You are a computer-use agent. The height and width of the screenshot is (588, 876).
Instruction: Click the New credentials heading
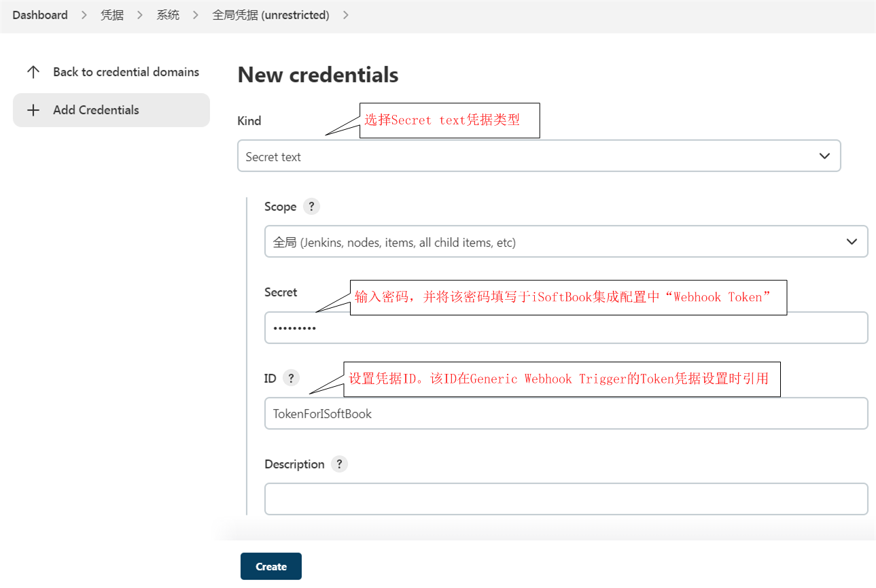318,75
